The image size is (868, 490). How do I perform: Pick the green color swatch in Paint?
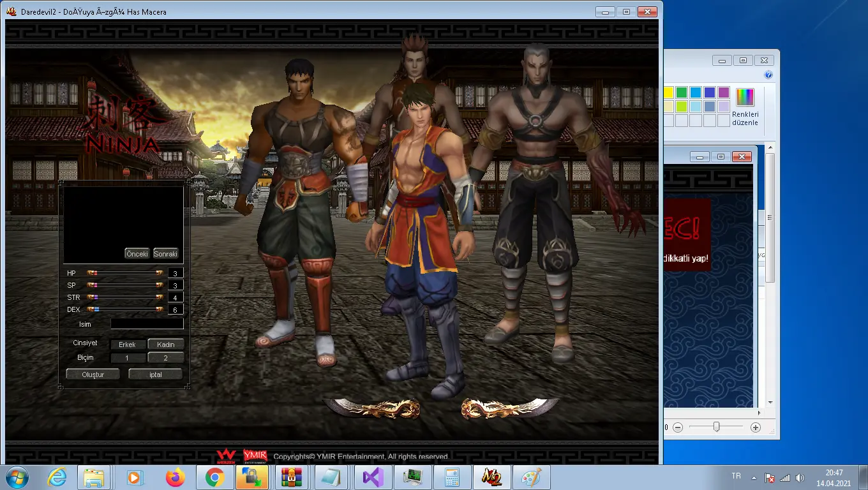[x=682, y=93]
